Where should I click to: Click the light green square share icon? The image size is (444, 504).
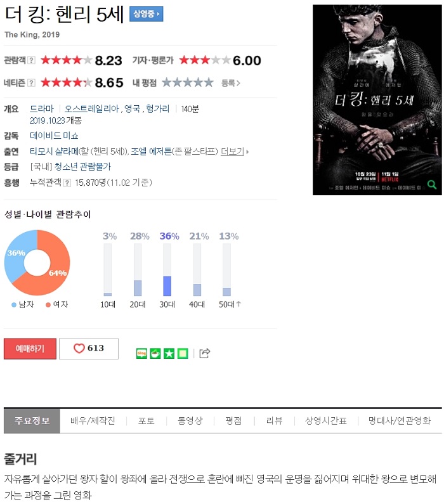(183, 353)
